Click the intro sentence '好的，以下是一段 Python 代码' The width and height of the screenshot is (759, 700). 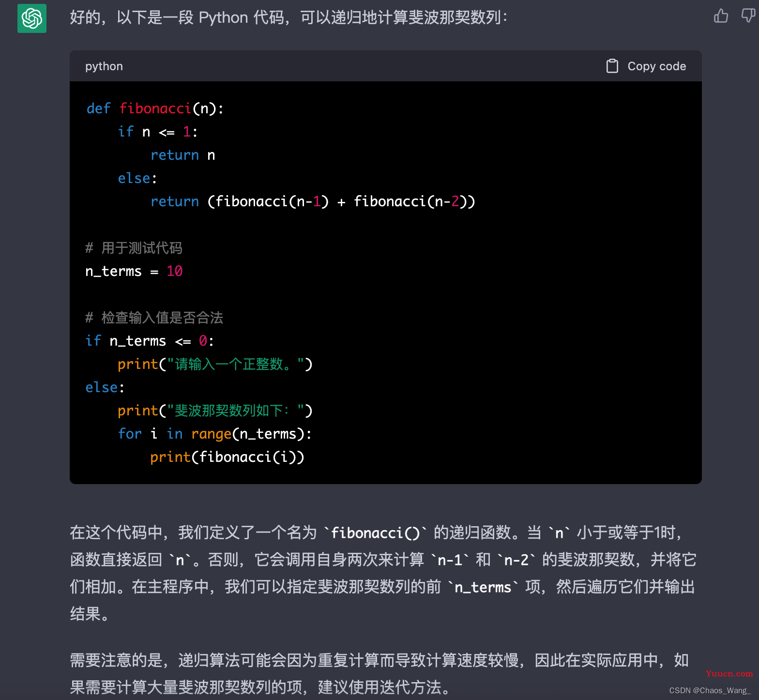click(288, 17)
